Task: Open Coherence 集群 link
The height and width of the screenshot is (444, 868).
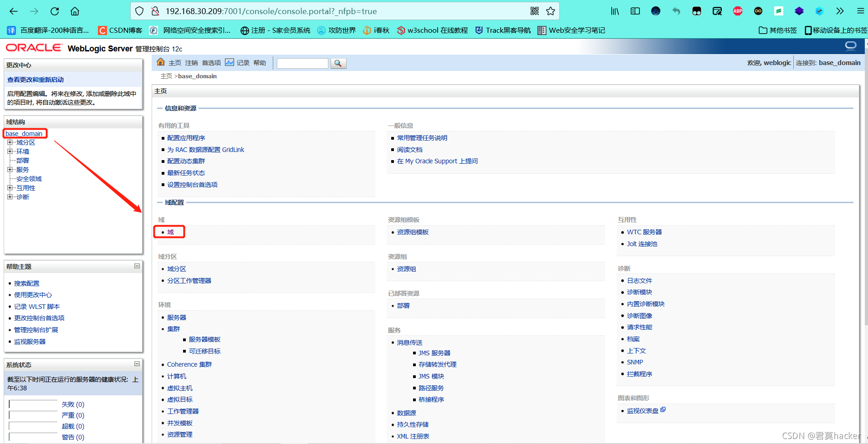Action: 189,364
